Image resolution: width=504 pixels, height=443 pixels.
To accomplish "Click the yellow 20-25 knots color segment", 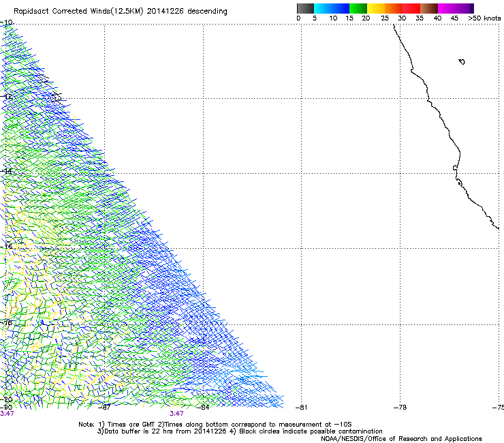I will [x=376, y=8].
